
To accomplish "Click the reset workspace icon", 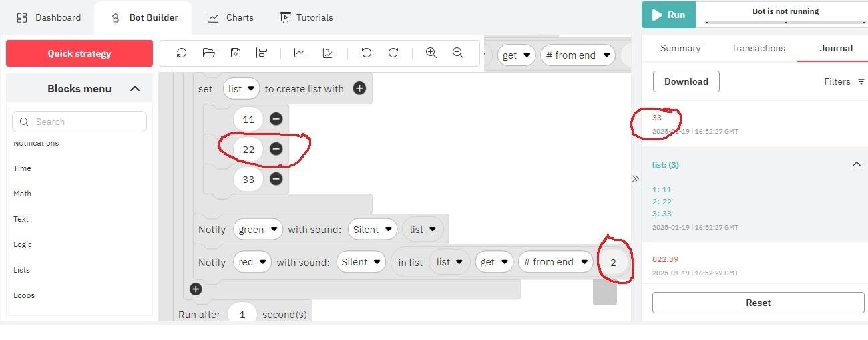I will point(182,53).
